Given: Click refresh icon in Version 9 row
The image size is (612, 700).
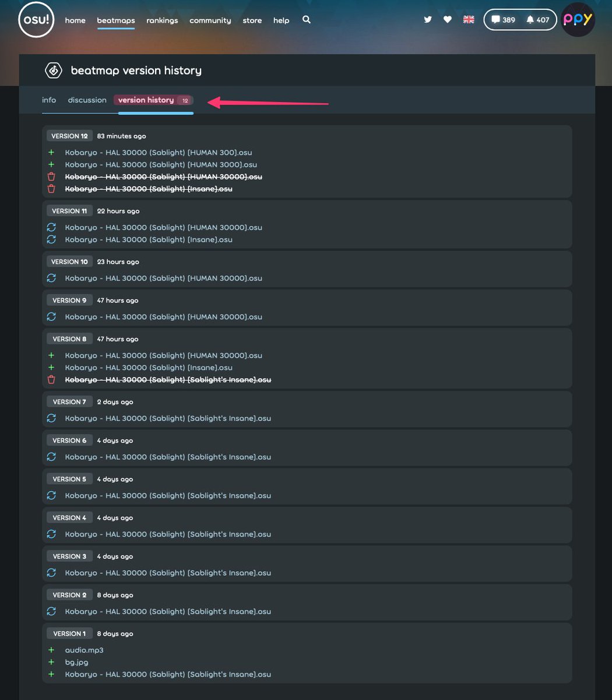Looking at the screenshot, I should (x=51, y=317).
